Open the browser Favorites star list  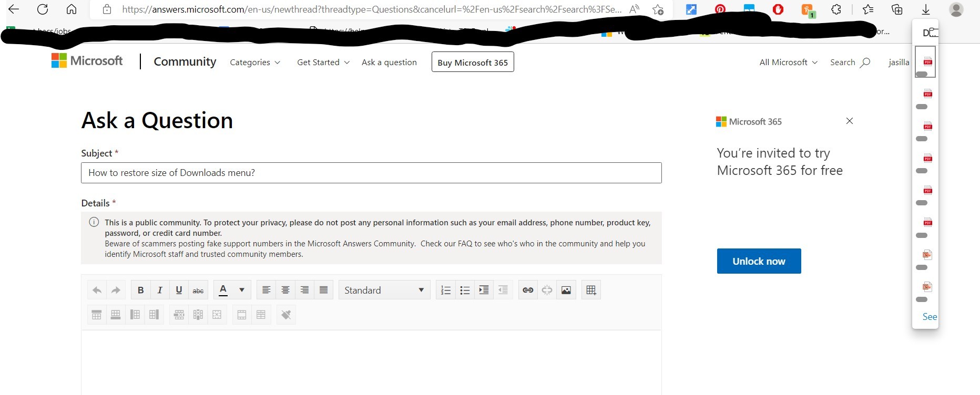coord(868,9)
